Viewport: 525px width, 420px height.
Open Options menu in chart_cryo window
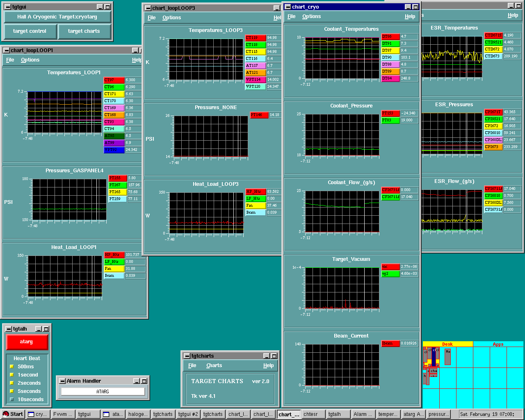click(x=312, y=16)
